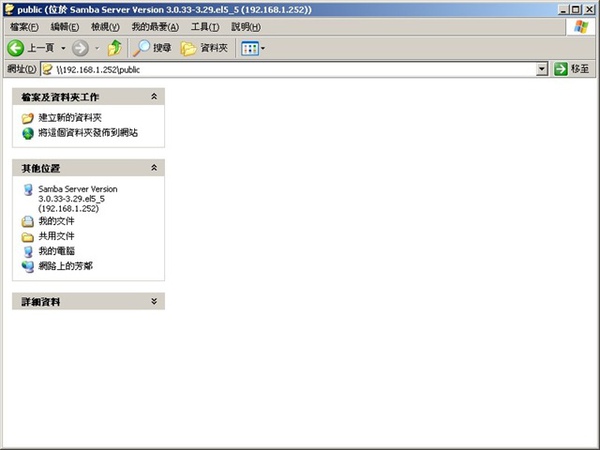Open 我的電腦 link
The height and width of the screenshot is (450, 600).
(56, 251)
